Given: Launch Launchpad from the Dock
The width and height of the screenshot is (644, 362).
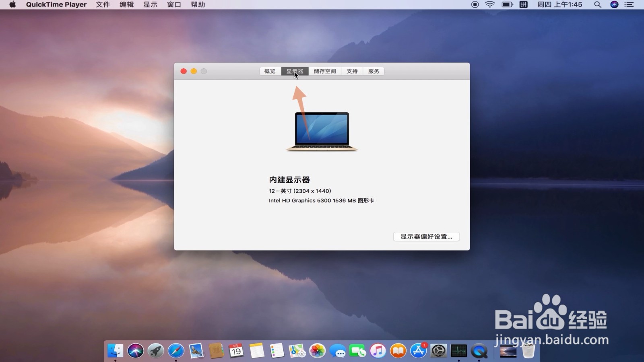Looking at the screenshot, I should coord(156,351).
